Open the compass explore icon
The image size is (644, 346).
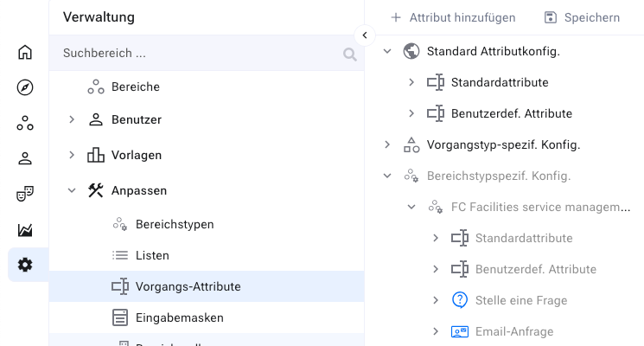click(25, 87)
